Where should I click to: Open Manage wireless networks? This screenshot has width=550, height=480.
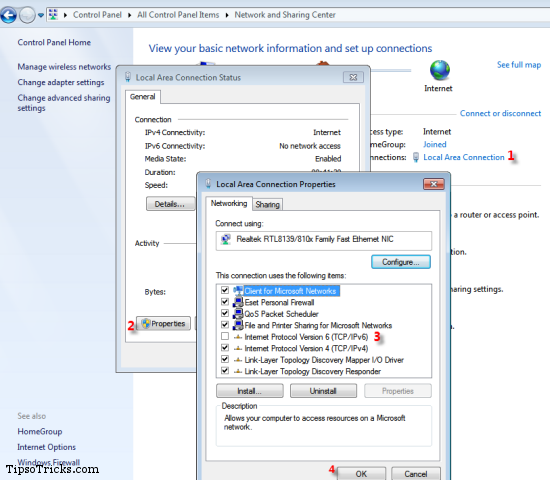[64, 67]
